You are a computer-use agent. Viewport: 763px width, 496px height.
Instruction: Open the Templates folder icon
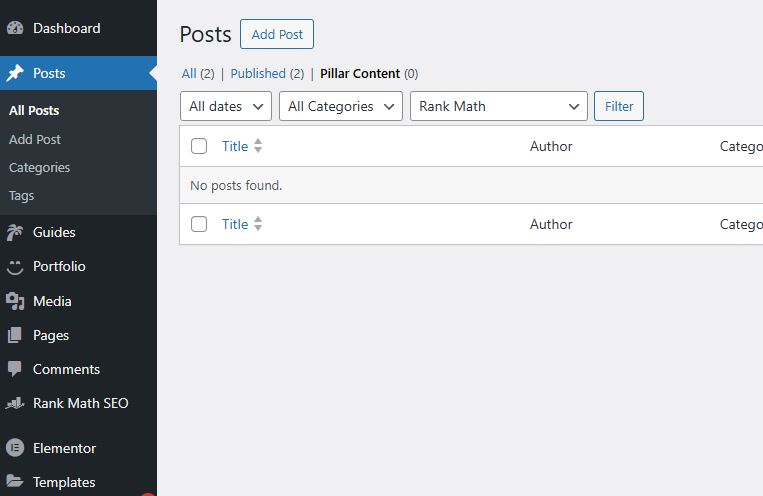coord(15,482)
